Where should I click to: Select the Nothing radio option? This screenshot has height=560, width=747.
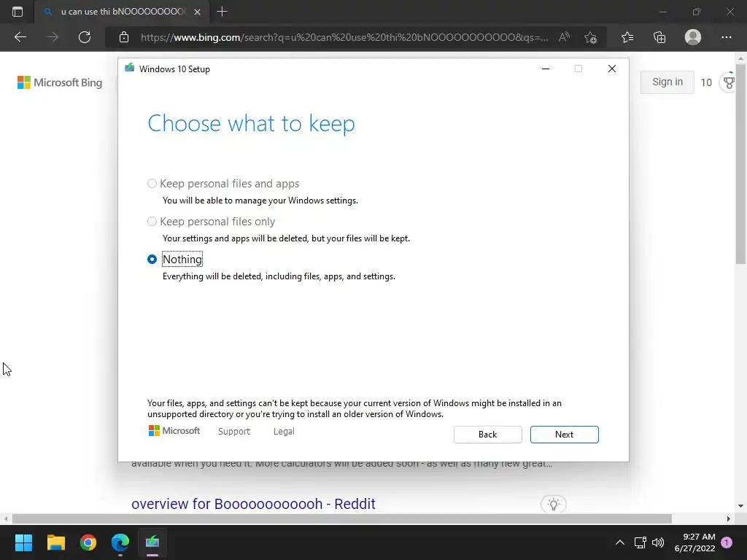tap(152, 260)
